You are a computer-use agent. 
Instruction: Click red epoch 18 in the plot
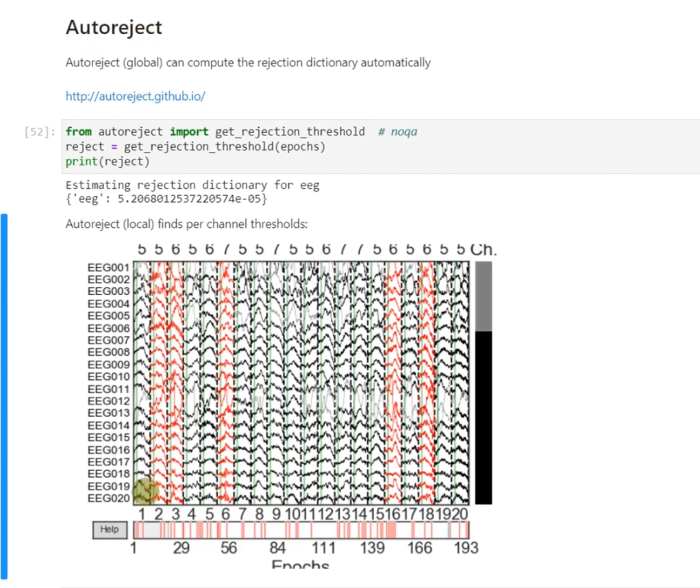point(427,383)
